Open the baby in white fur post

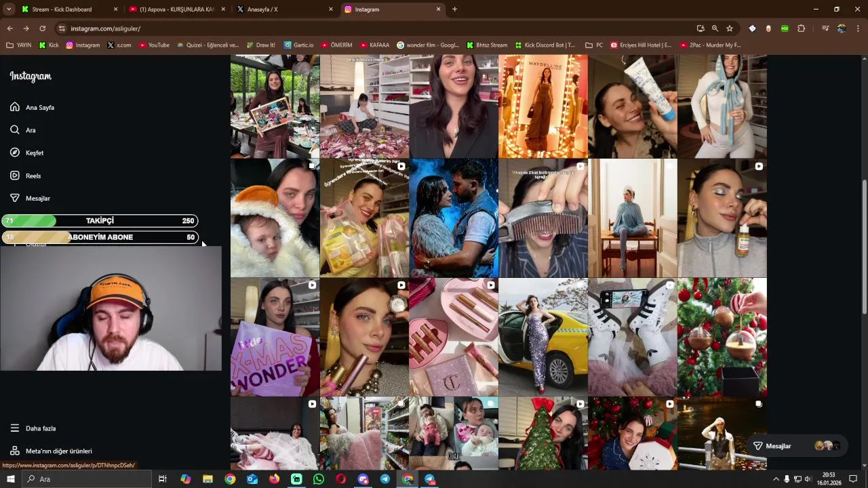[275, 218]
